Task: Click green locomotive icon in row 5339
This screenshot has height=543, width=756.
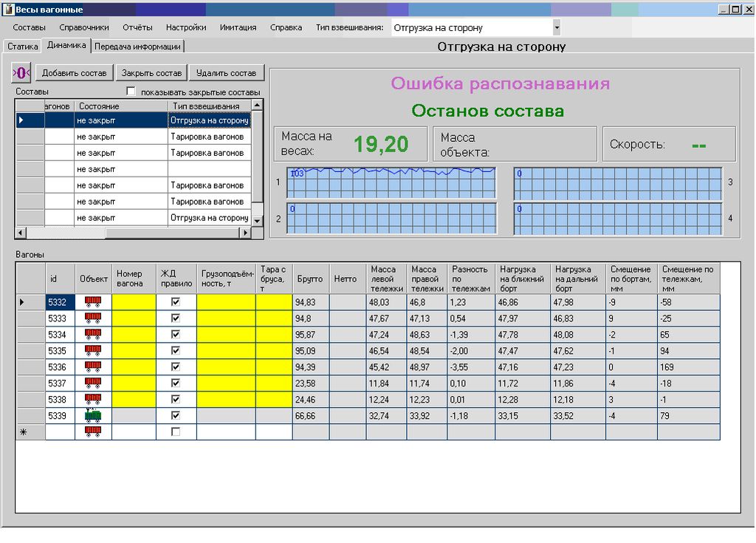Action: [93, 415]
